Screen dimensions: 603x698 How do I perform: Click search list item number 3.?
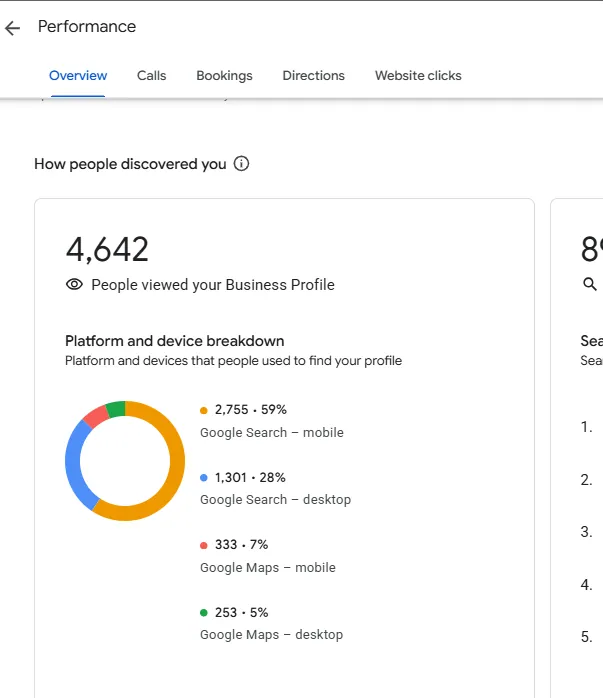[x=587, y=532]
